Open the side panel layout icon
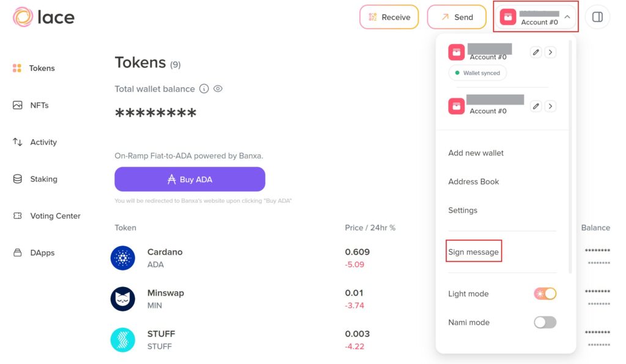626x364 pixels. 597,17
